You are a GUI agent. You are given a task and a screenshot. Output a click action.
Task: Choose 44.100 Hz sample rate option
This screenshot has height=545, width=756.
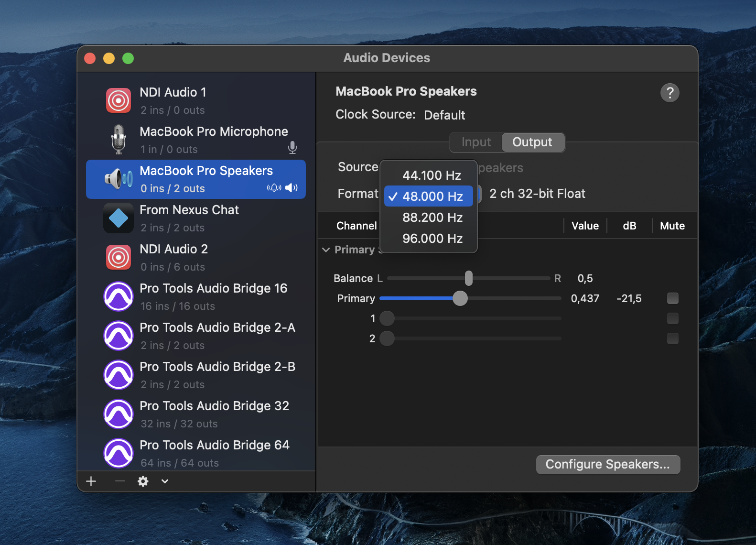click(x=431, y=175)
